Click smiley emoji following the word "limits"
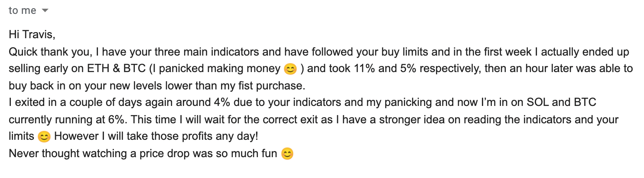Image resolution: width=644 pixels, height=178 pixels. [x=44, y=136]
